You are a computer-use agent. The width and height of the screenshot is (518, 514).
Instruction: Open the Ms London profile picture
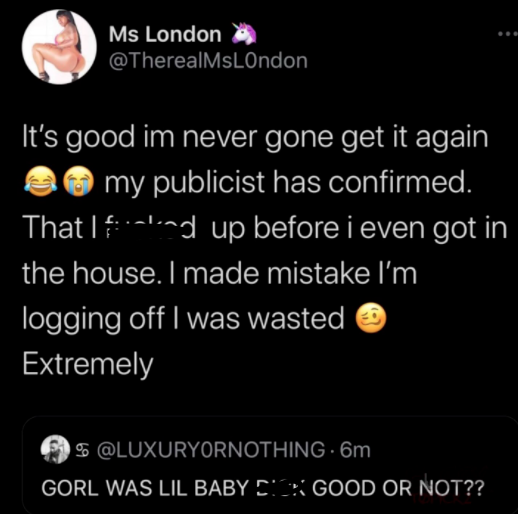[59, 47]
